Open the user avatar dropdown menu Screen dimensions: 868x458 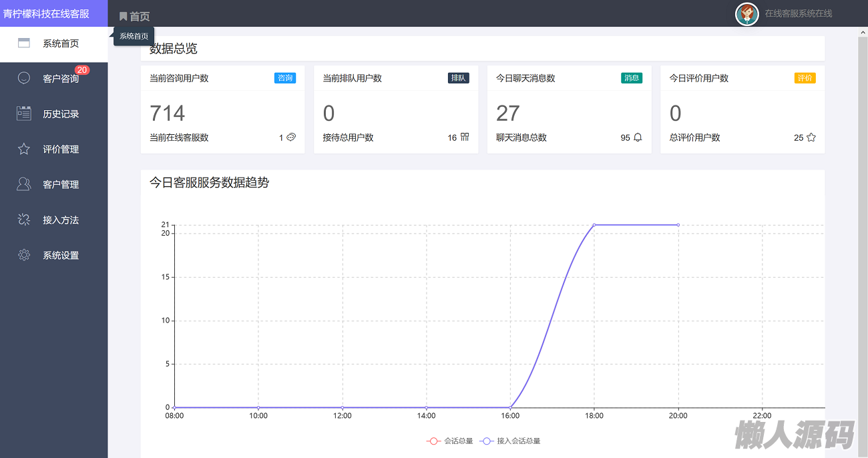(747, 13)
